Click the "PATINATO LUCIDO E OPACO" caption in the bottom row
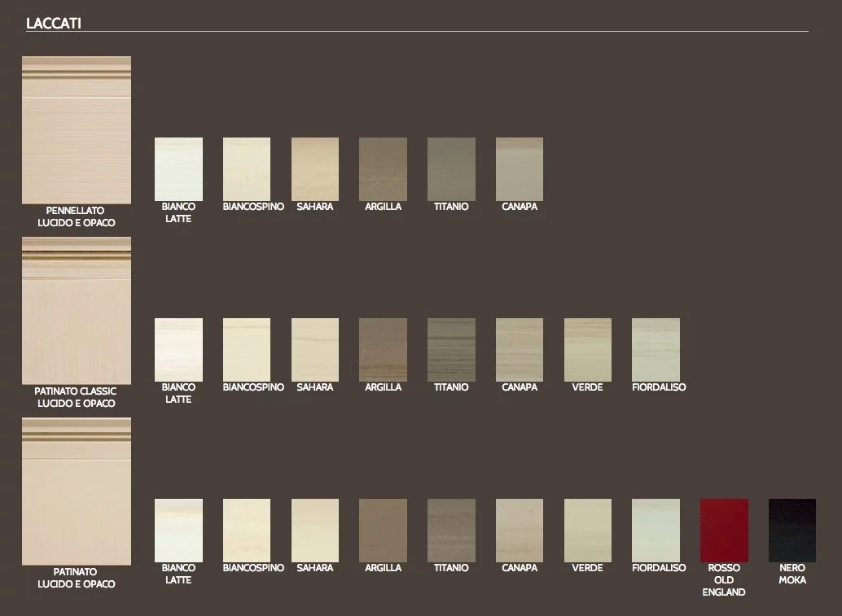Screen dimensions: 842x616 (77, 578)
